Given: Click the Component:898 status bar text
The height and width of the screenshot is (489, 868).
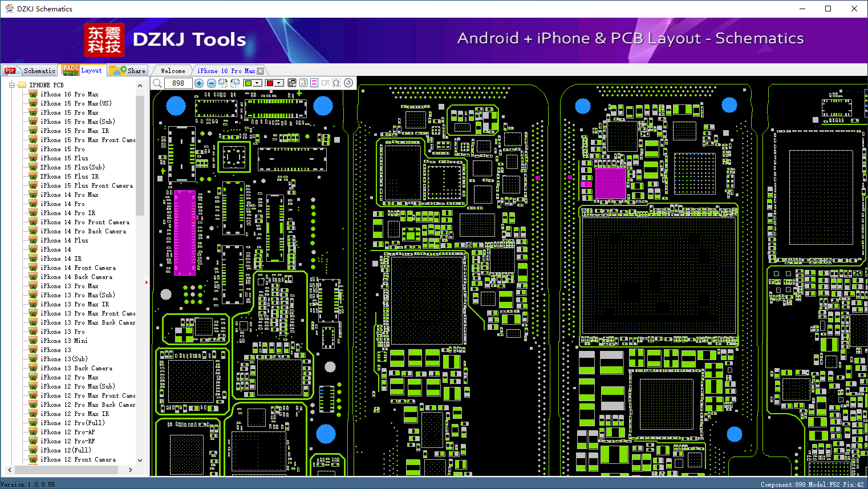Looking at the screenshot, I should pos(783,484).
